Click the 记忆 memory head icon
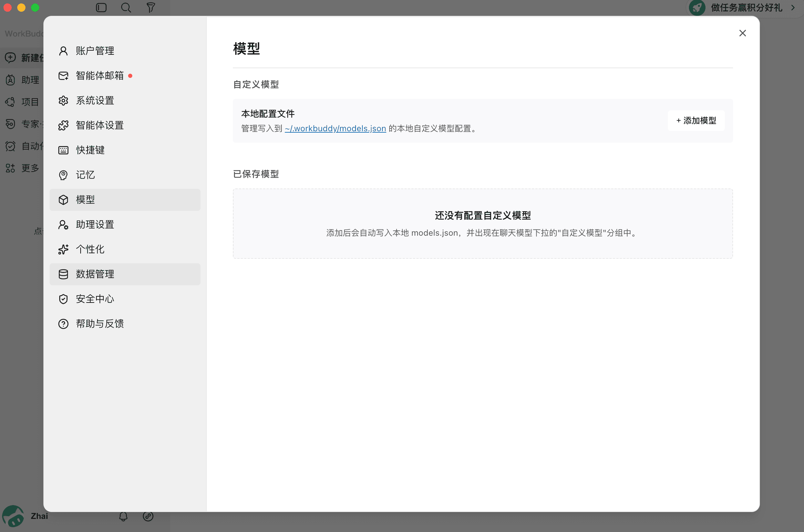This screenshot has height=532, width=804. coord(63,175)
